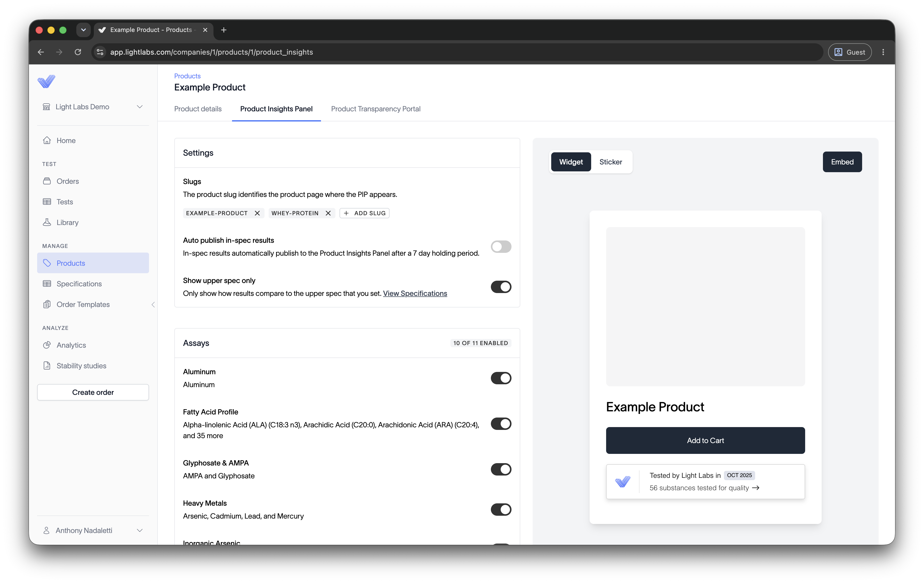Screen dimensions: 924x583
Task: Open Order Templates in the sidebar
Action: 93,305
